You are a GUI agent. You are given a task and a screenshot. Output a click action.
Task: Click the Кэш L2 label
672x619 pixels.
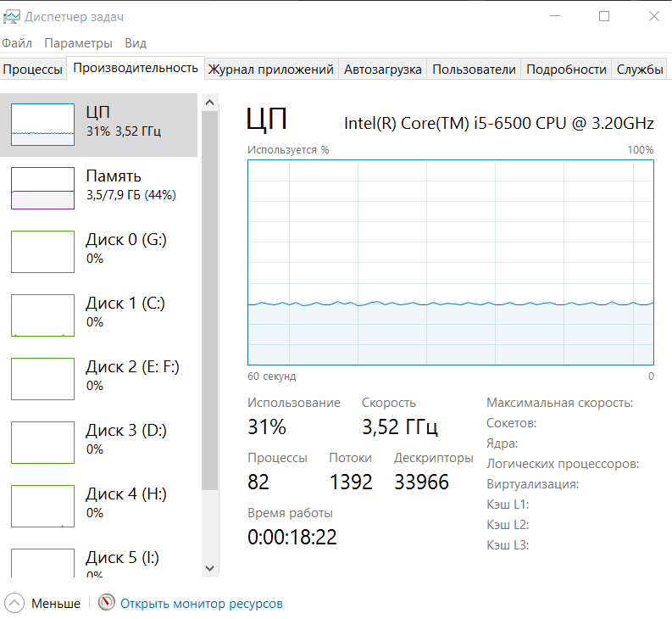508,525
